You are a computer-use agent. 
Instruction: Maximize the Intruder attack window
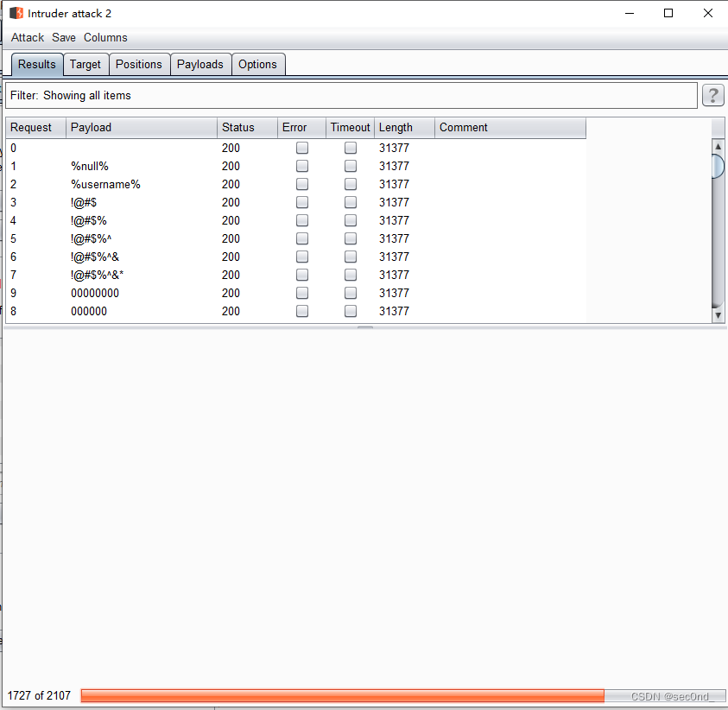click(x=668, y=13)
